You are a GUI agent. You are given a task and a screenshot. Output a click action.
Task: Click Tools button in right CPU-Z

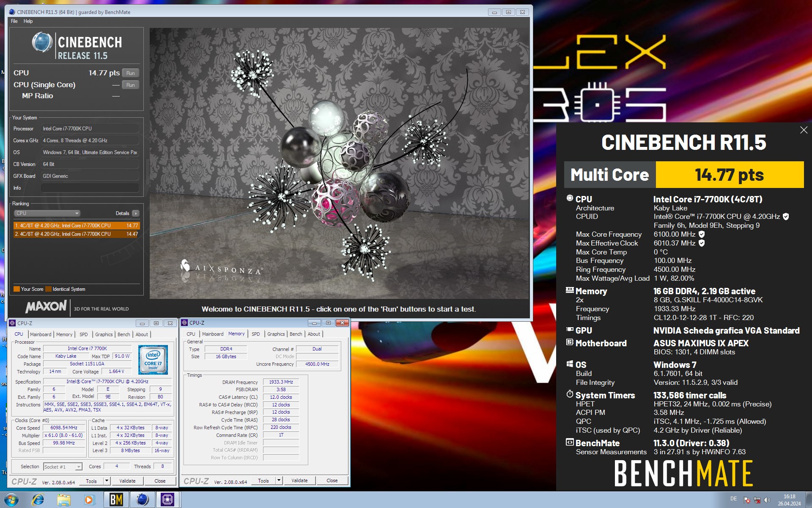coord(263,480)
